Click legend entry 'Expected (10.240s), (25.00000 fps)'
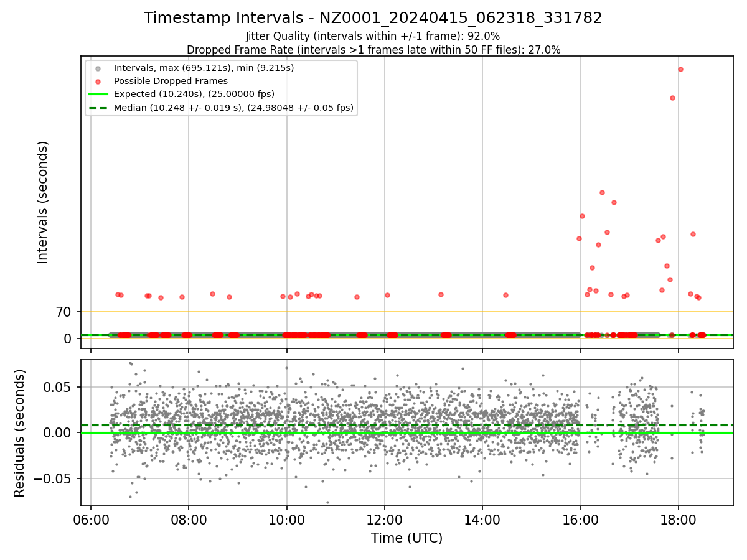 point(194,94)
